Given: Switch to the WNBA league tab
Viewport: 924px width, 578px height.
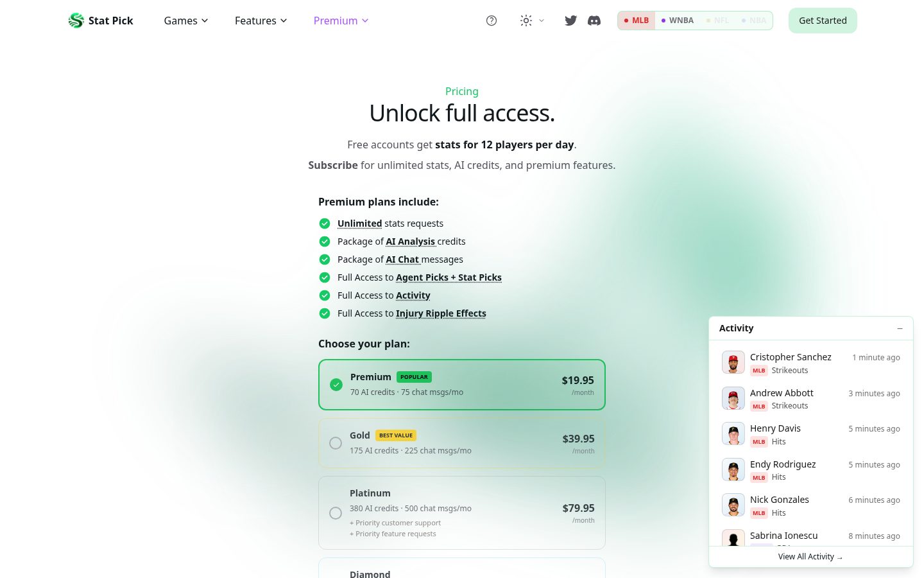Looking at the screenshot, I should pyautogui.click(x=678, y=21).
